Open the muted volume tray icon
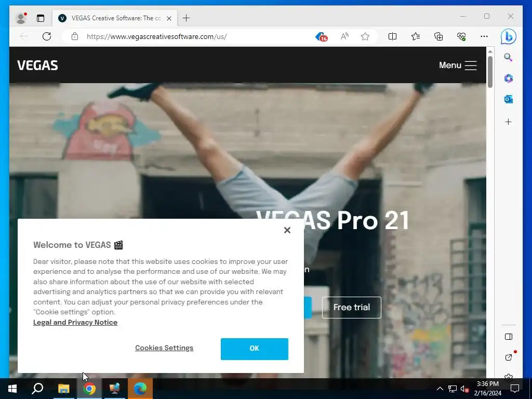532x399 pixels. pos(465,389)
